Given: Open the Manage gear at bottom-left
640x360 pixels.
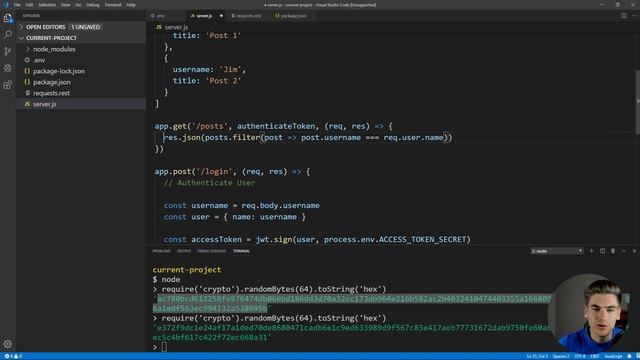Looking at the screenshot, I should click(x=8, y=344).
